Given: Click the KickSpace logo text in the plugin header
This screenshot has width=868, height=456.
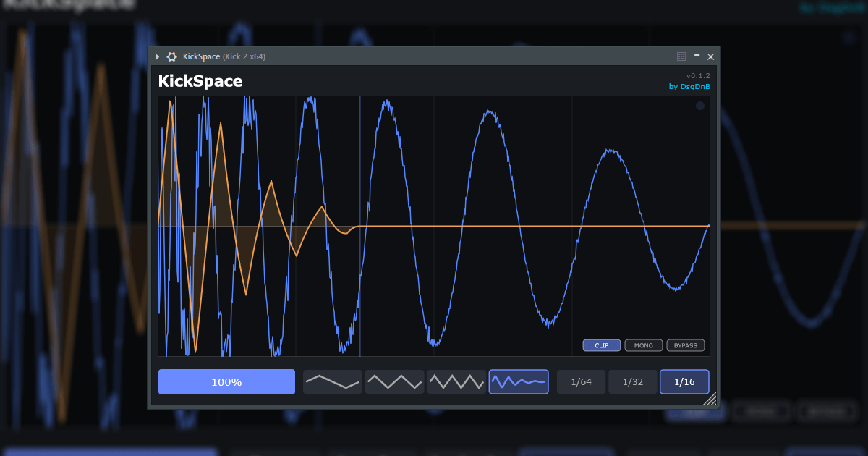Looking at the screenshot, I should click(200, 81).
